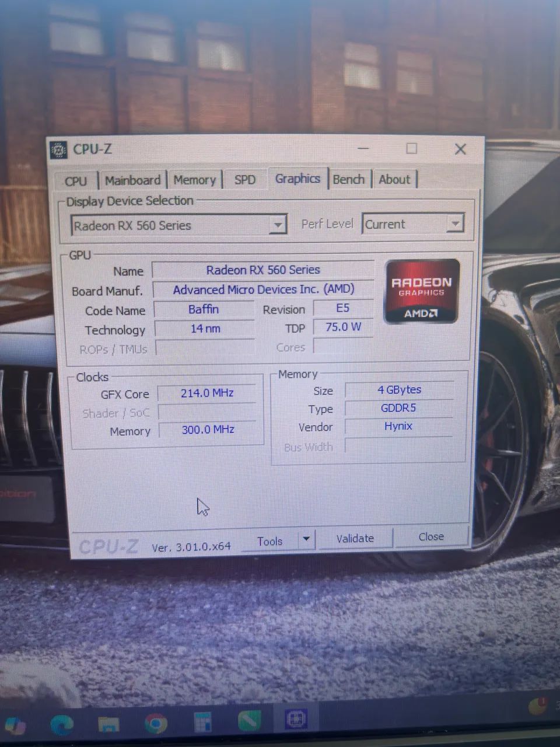Image resolution: width=560 pixels, height=747 pixels.
Task: Open the CPU tab
Action: click(75, 181)
